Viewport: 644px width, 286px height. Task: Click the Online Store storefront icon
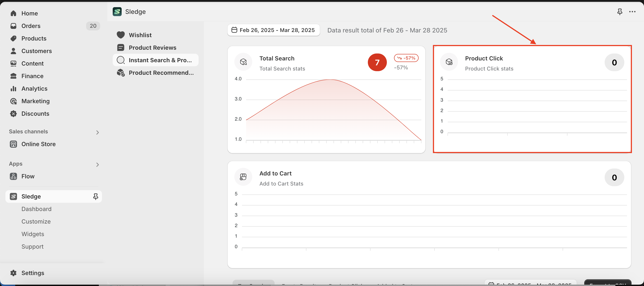pos(13,144)
